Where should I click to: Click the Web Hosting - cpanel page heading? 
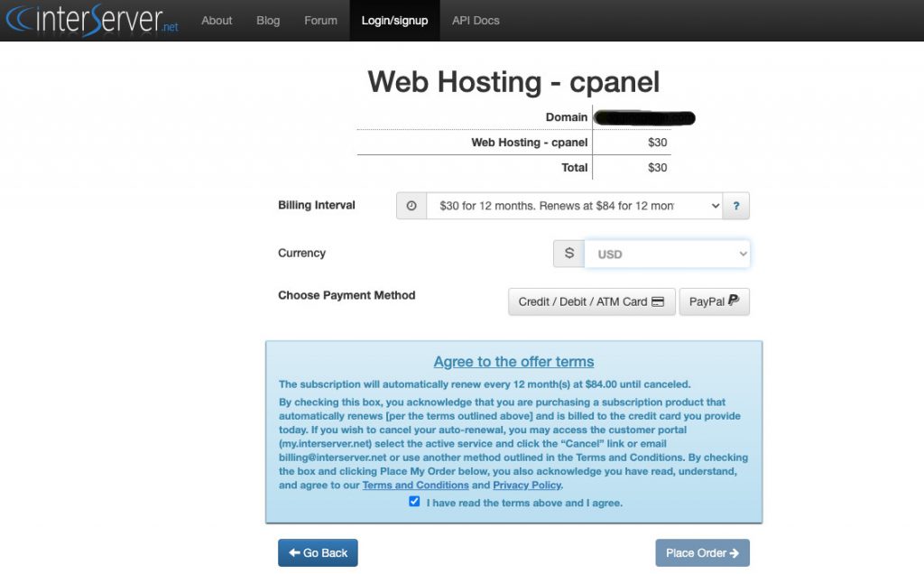(513, 82)
